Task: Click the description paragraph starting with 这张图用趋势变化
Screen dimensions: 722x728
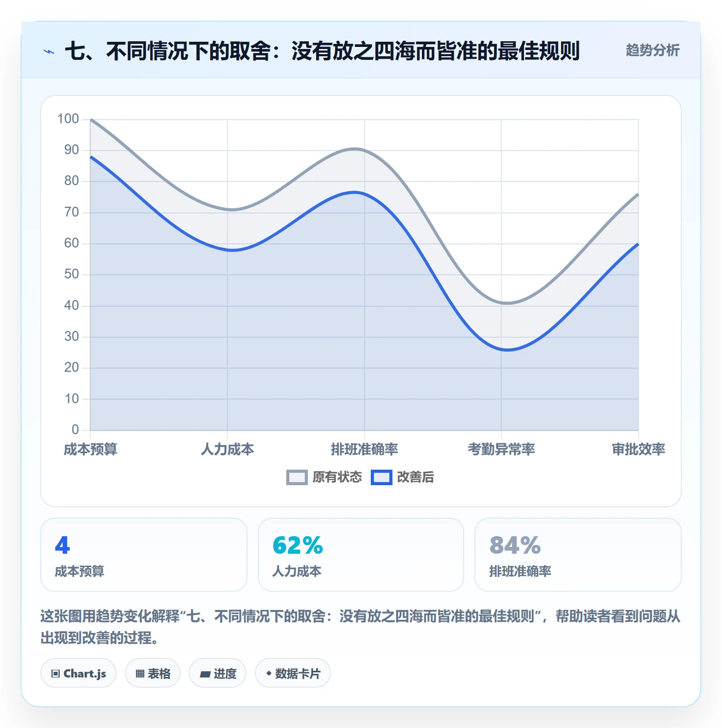Action: [360, 627]
